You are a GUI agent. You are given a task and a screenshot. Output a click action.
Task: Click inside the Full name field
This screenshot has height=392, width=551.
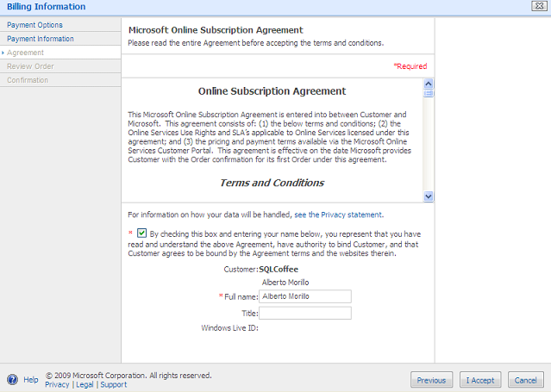click(x=305, y=296)
